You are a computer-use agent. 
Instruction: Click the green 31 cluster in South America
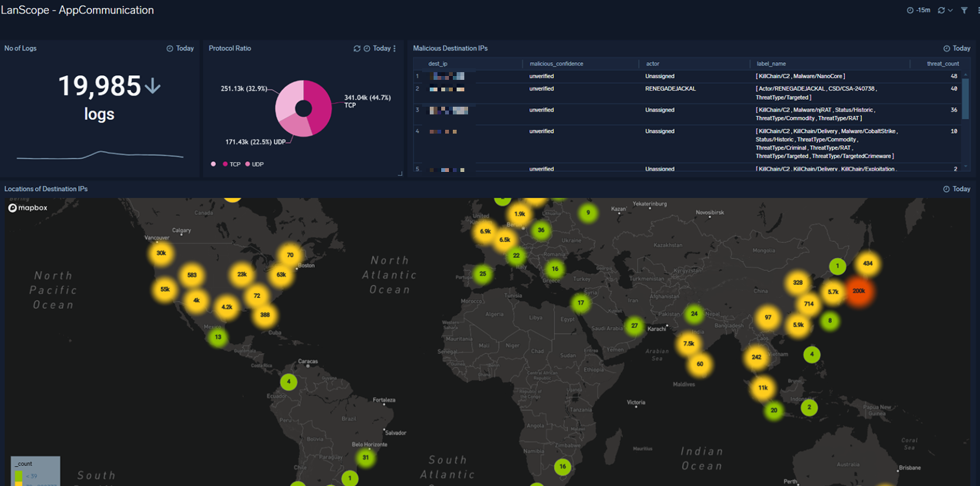[366, 457]
